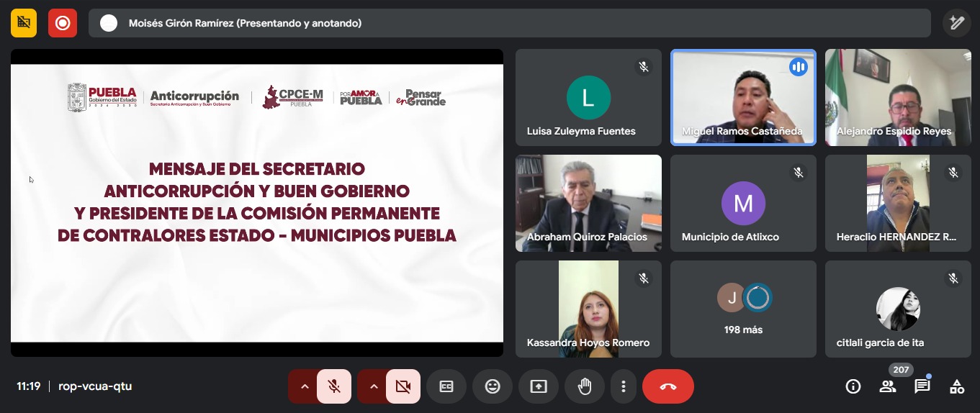Raise your hand
Image resolution: width=980 pixels, height=413 pixels.
[x=585, y=386]
